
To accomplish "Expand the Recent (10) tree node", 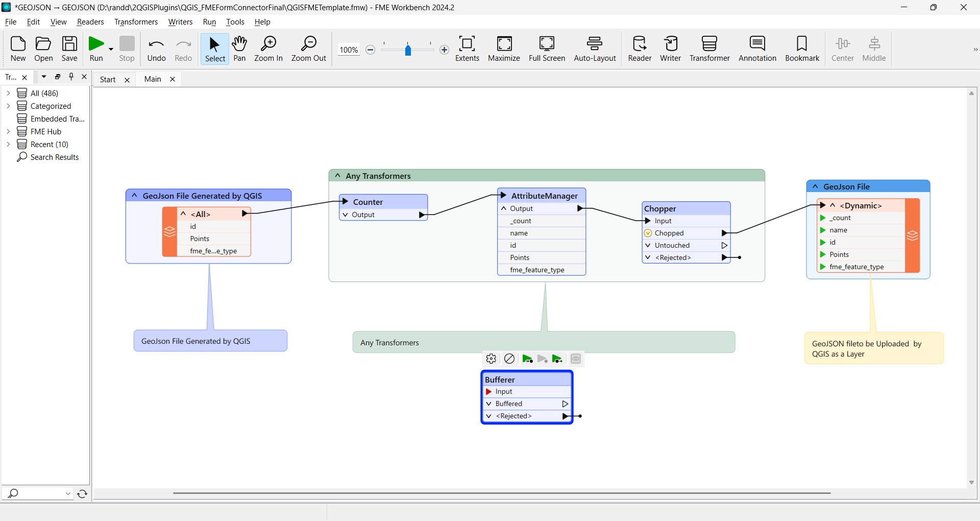I will [8, 144].
